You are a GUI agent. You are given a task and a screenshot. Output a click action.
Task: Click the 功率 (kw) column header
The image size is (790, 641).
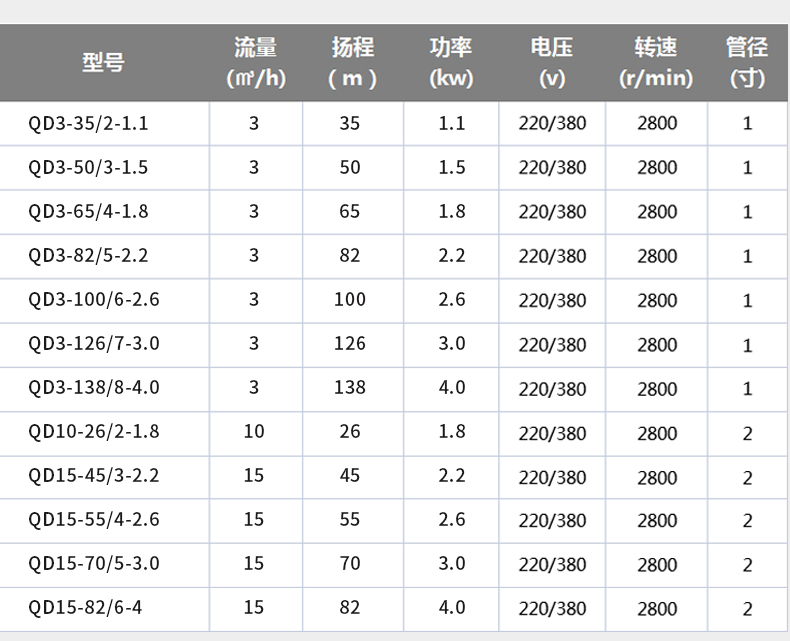(x=451, y=62)
